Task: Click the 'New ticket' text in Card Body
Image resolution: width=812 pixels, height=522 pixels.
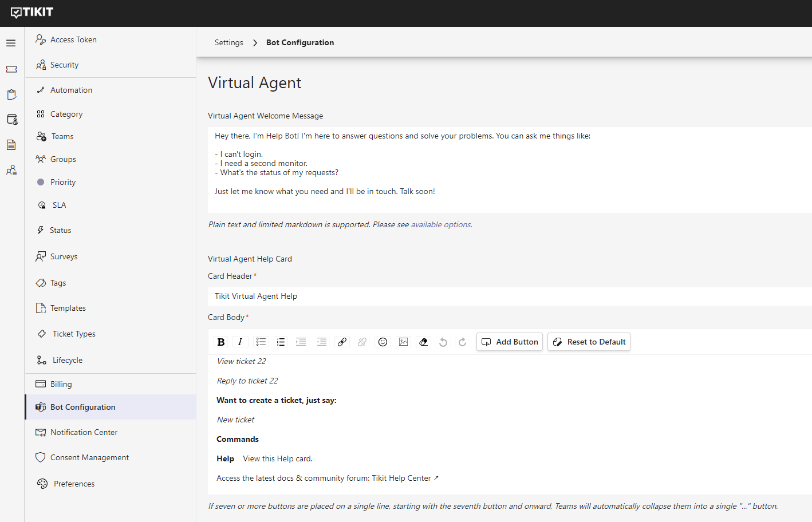Action: click(x=235, y=420)
